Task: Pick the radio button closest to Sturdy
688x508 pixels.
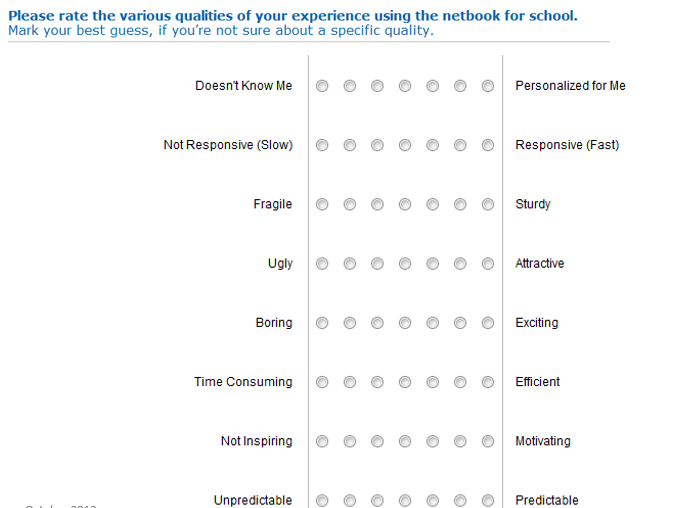Action: [x=488, y=204]
